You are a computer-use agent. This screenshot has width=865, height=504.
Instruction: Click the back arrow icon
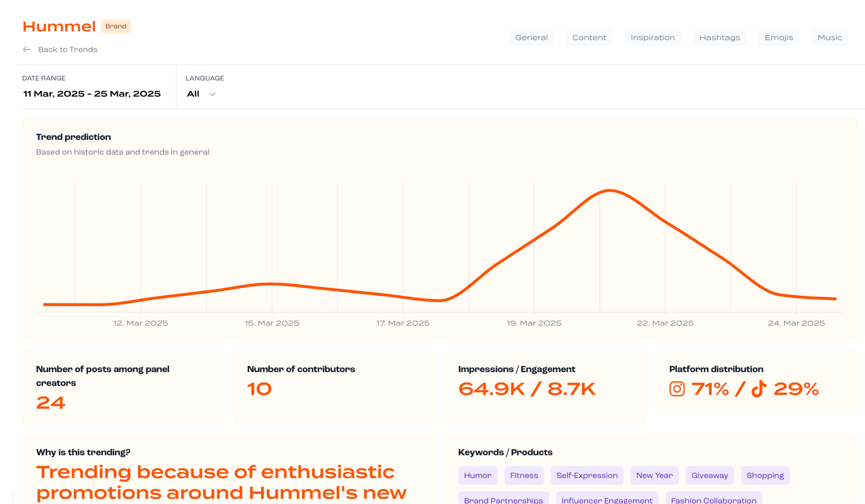(27, 50)
